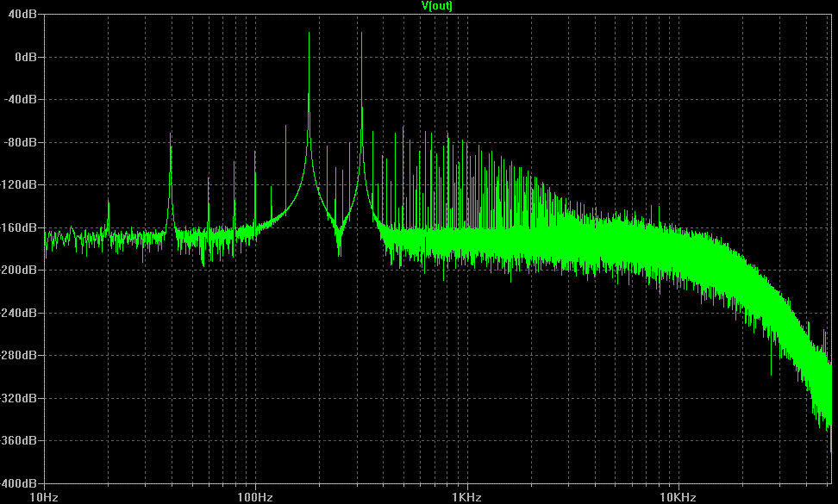Click the 0dB axis label
The width and height of the screenshot is (838, 504).
coord(26,57)
